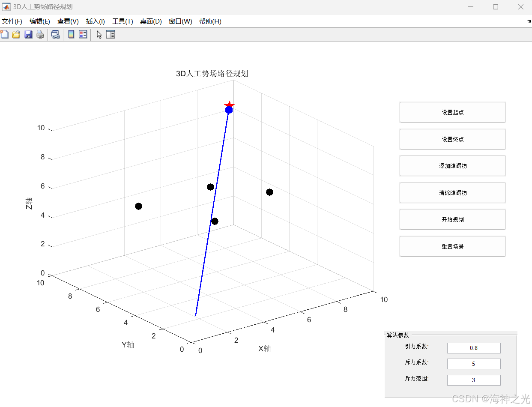
Task: Insert colorbar from the toolbar
Action: pos(71,35)
